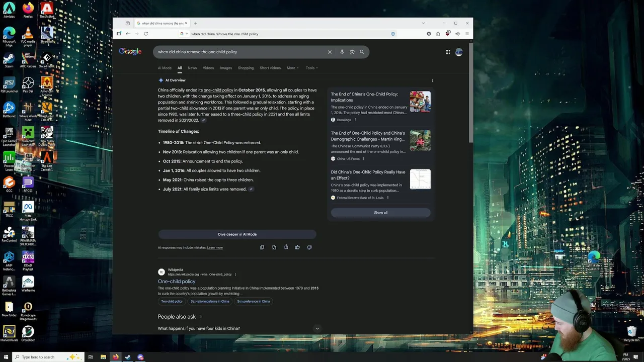Launch OrcaSlicer from the desktop
644x362 pixels.
tap(28, 334)
